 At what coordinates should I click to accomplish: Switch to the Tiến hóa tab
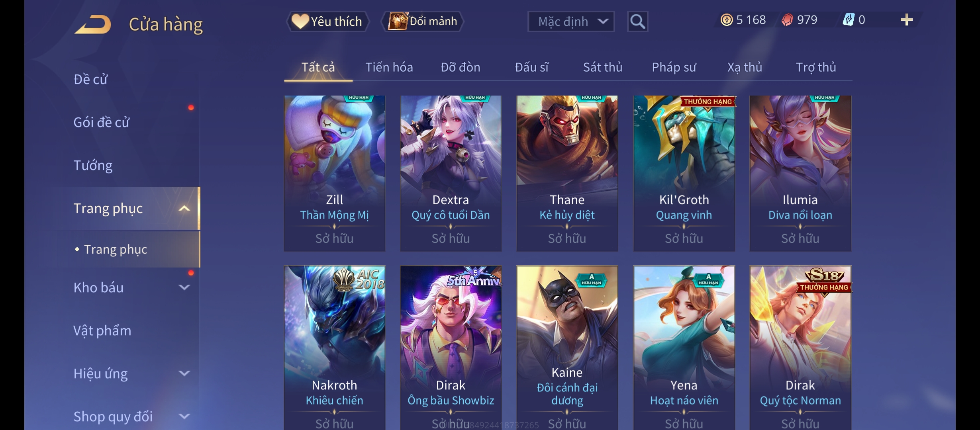click(x=389, y=67)
